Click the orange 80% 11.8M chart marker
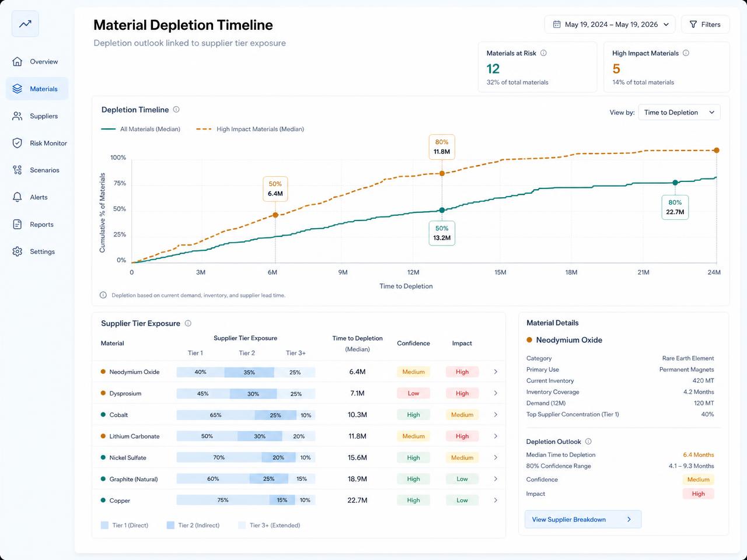The height and width of the screenshot is (560, 747). pos(442,173)
